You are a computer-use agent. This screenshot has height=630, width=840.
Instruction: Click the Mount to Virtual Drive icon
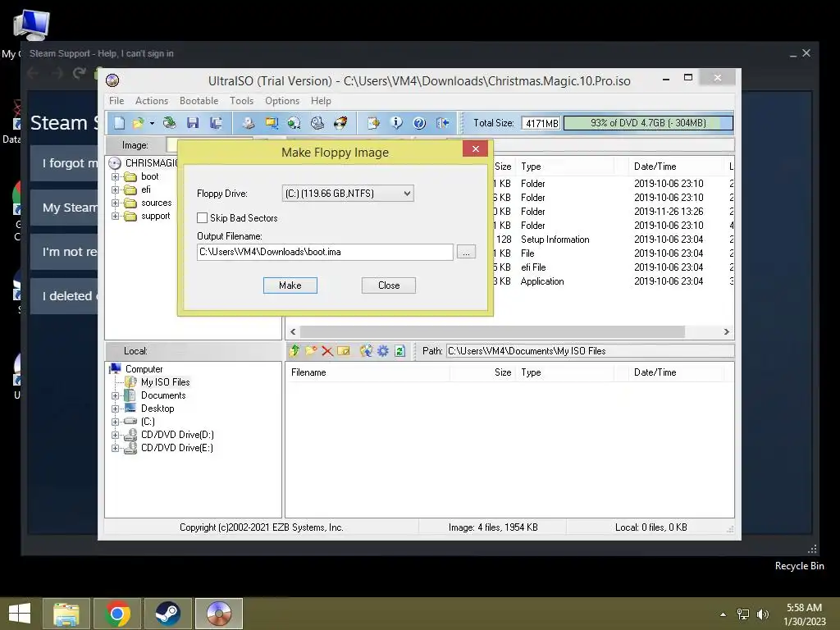[x=317, y=123]
